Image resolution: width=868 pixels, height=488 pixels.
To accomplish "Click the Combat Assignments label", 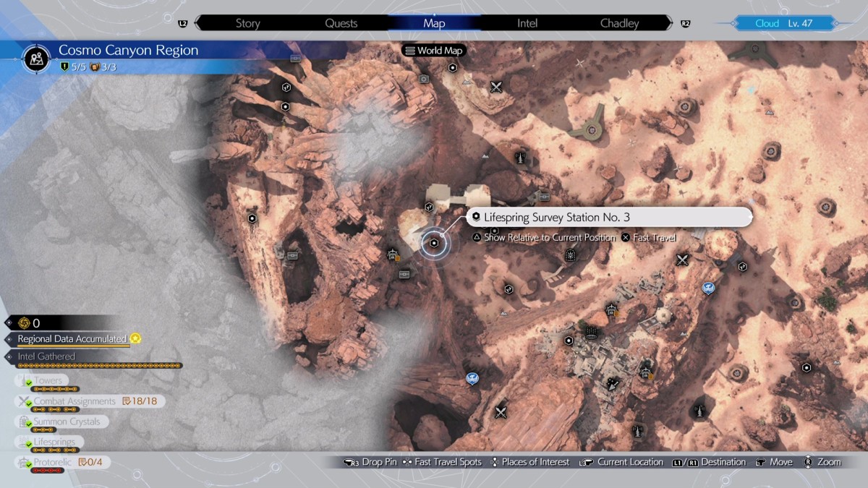I will (75, 401).
